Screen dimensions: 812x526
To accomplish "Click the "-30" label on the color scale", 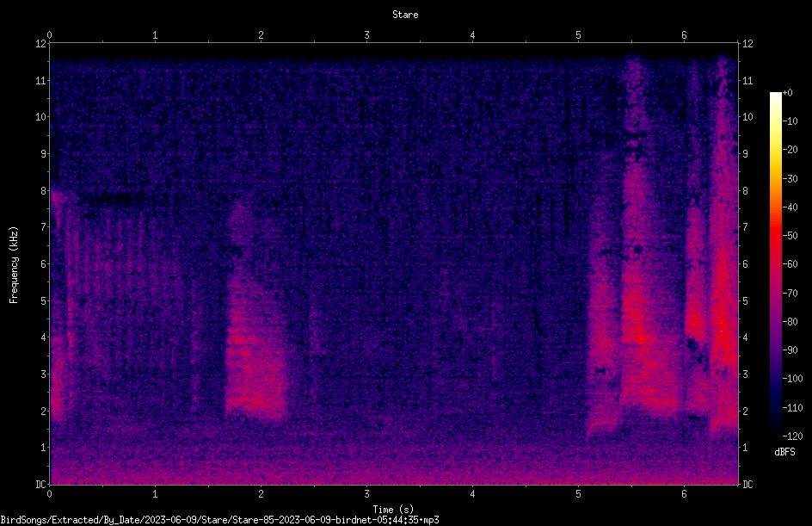I will (x=790, y=179).
